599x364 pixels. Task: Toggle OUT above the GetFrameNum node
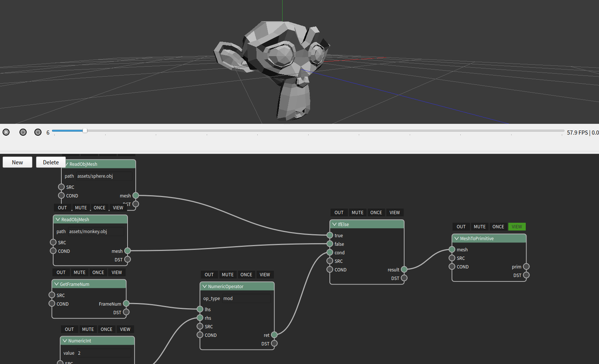pos(61,272)
